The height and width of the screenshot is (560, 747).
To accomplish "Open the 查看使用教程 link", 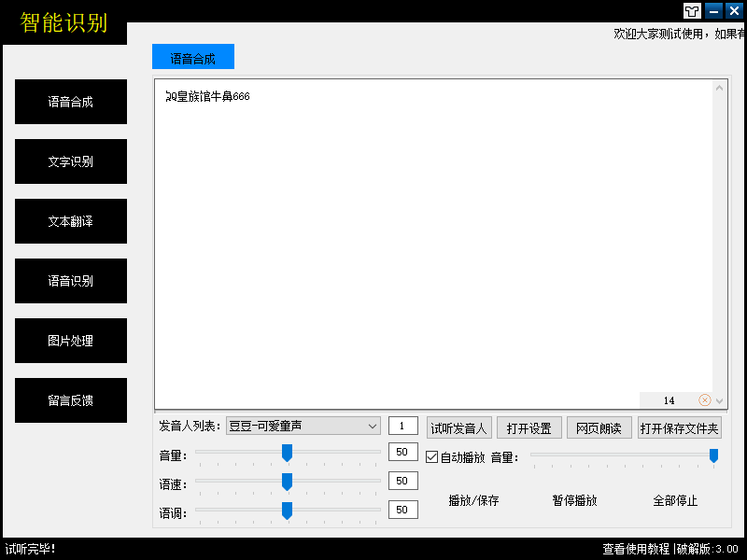I will (x=636, y=549).
